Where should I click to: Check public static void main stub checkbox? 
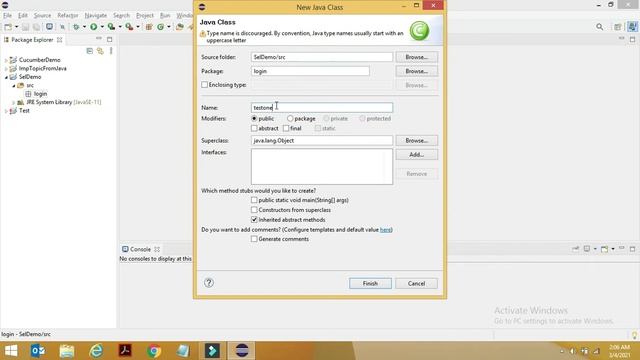click(254, 200)
